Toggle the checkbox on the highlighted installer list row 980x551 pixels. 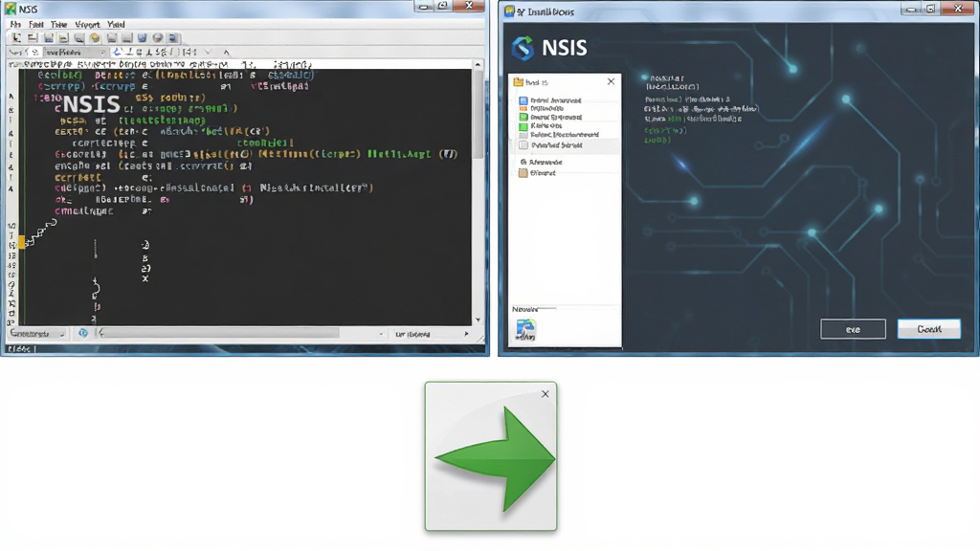(x=523, y=145)
